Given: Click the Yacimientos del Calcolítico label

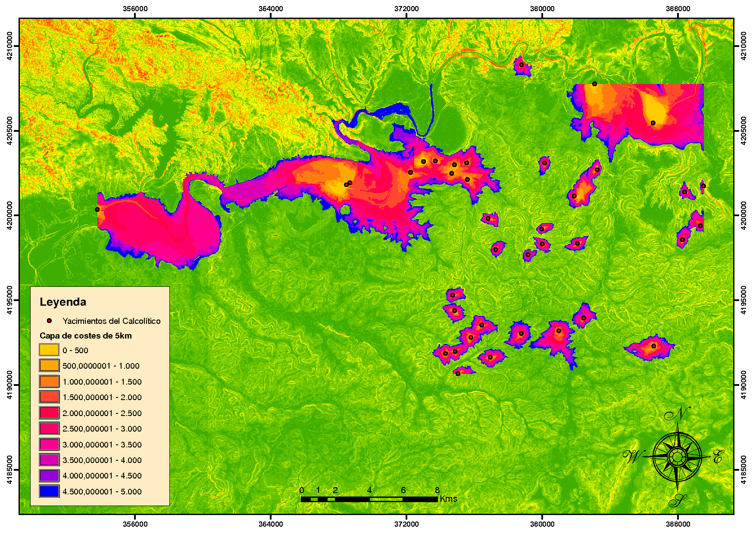Looking at the screenshot, I should 112,321.
